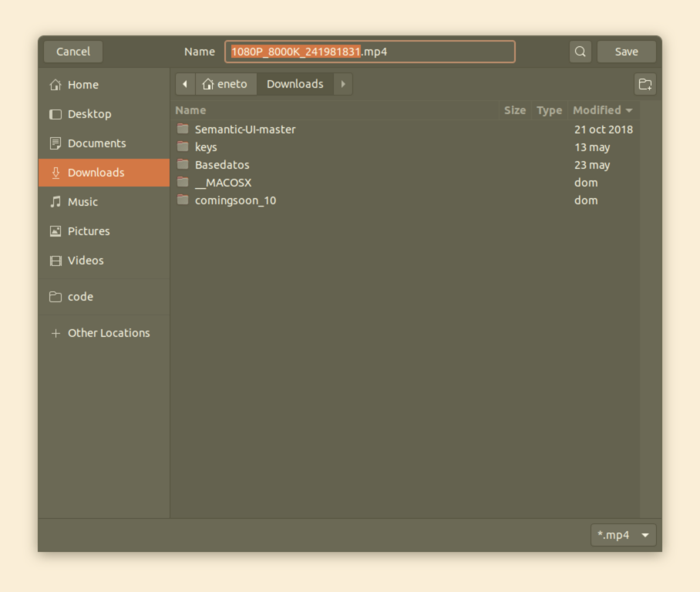Image resolution: width=700 pixels, height=592 pixels.
Task: Open the Videos sidebar location
Action: 86,261
